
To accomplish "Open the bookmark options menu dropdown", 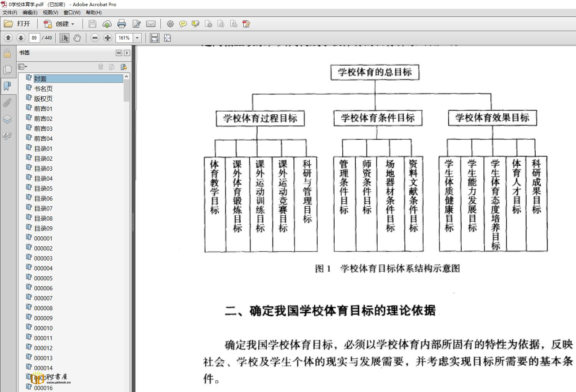I will 23,67.
